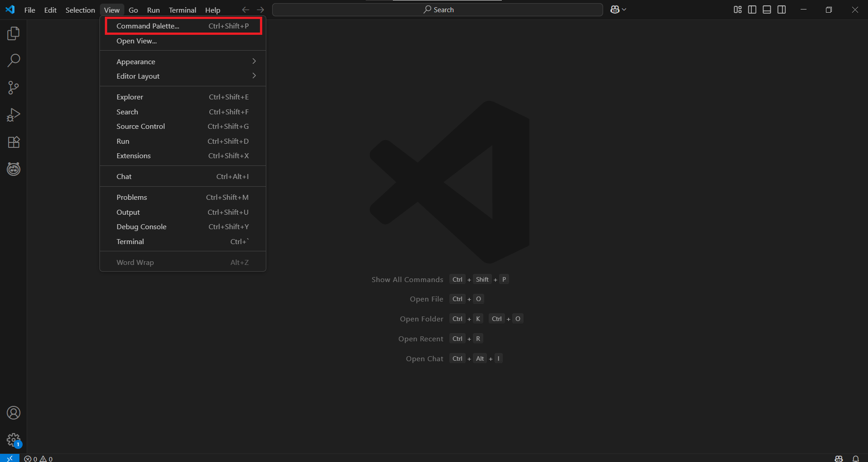Choose Run in the View menu
Image resolution: width=868 pixels, height=462 pixels.
pos(183,141)
